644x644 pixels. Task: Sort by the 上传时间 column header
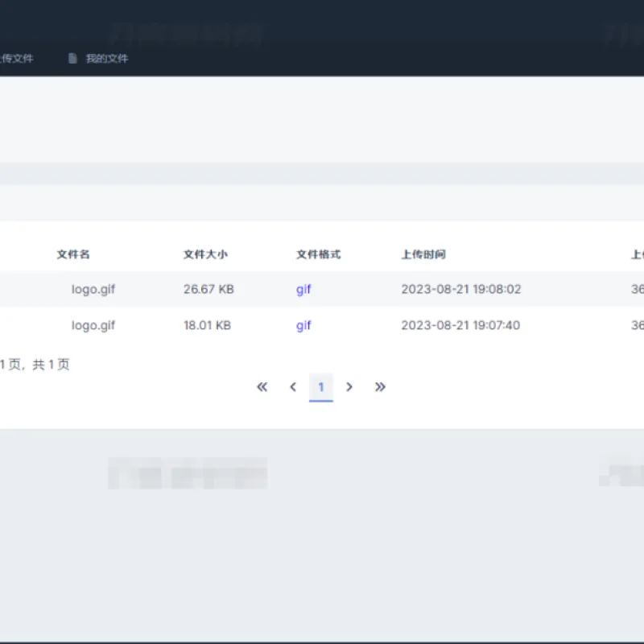(x=423, y=254)
